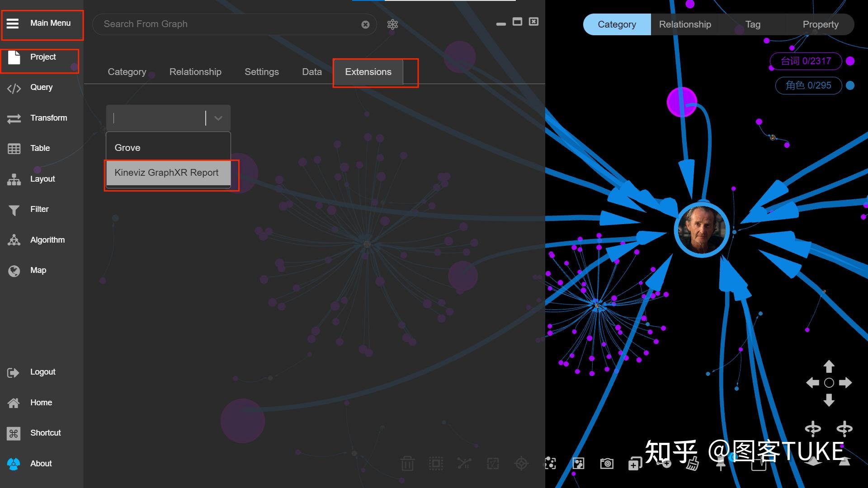Click the graph settings atom icon beside search
The width and height of the screenshot is (868, 488).
click(392, 24)
